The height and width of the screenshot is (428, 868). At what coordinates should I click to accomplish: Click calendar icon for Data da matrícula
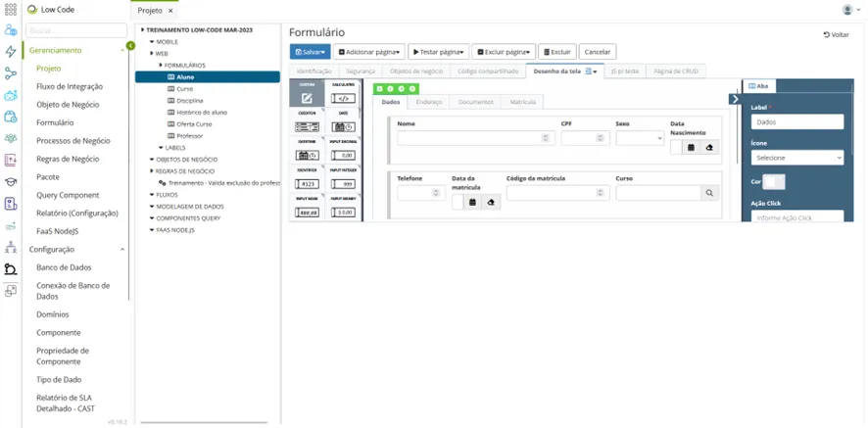pyautogui.click(x=473, y=203)
